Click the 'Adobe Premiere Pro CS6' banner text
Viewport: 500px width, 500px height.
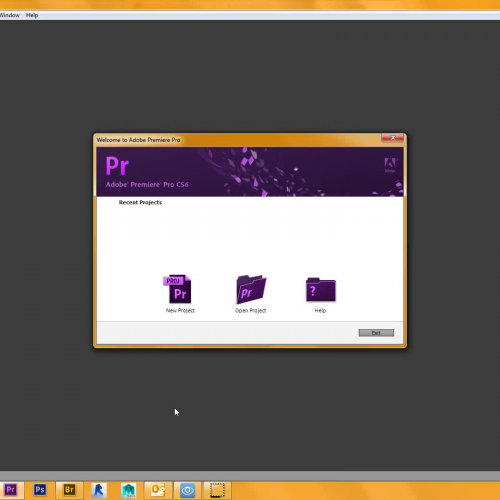(x=147, y=184)
